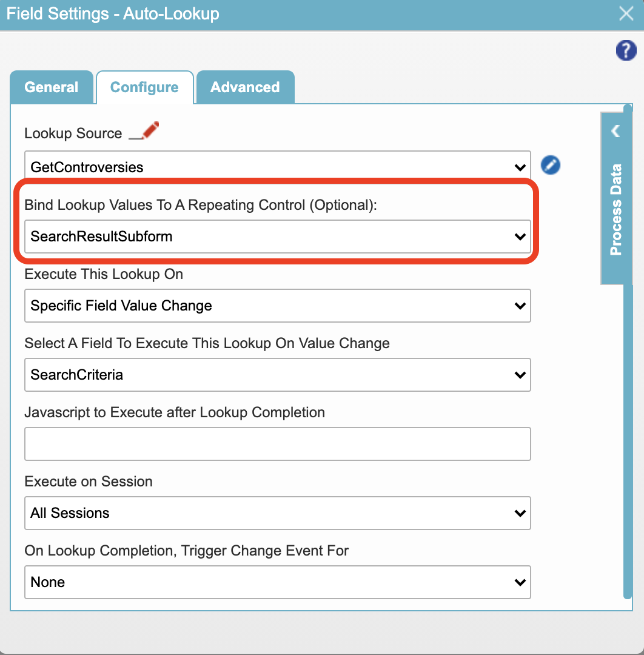The image size is (644, 655).
Task: Expand the Execute on Session dropdown
Action: pyautogui.click(x=277, y=513)
